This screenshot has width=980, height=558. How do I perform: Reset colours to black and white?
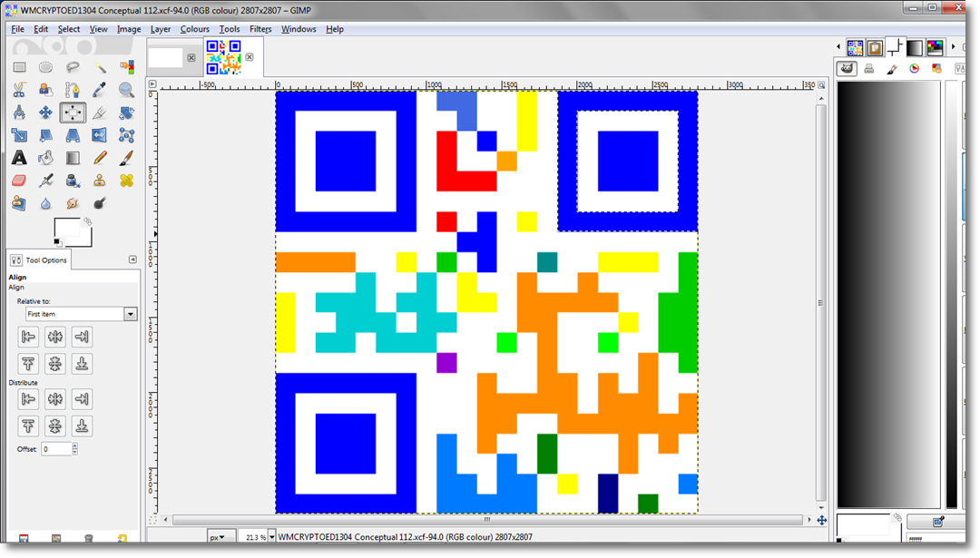(57, 242)
